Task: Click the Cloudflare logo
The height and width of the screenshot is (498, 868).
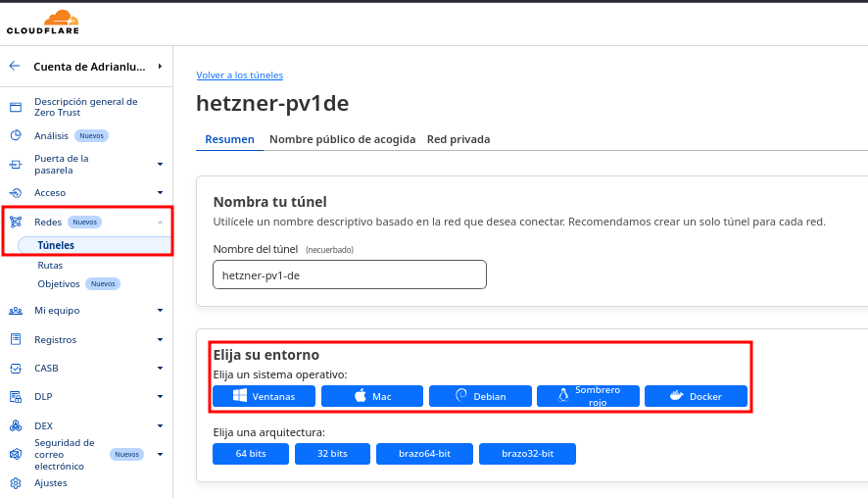Action: pyautogui.click(x=43, y=23)
